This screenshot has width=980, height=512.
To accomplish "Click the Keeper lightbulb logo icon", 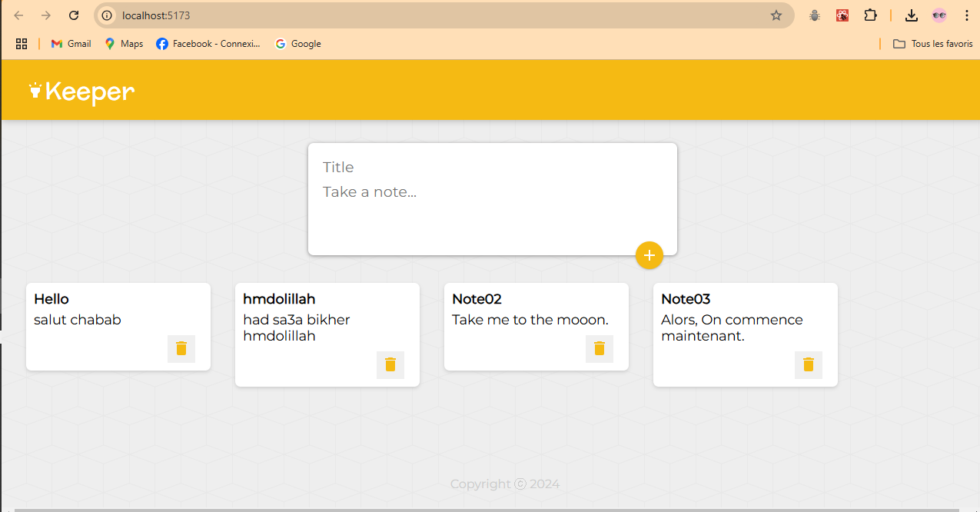I will click(x=35, y=91).
